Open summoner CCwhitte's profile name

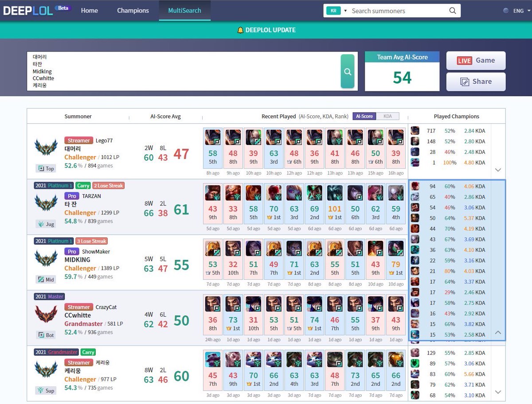(x=78, y=315)
